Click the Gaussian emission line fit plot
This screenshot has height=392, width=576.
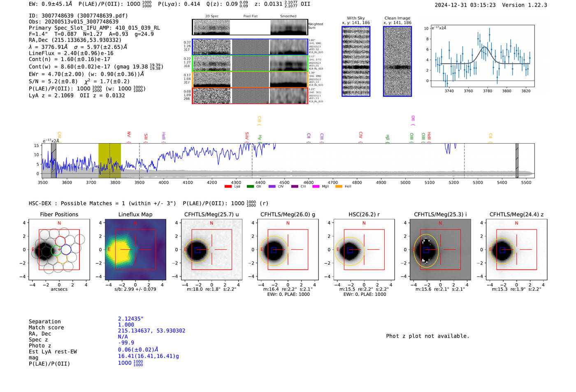[x=482, y=56]
